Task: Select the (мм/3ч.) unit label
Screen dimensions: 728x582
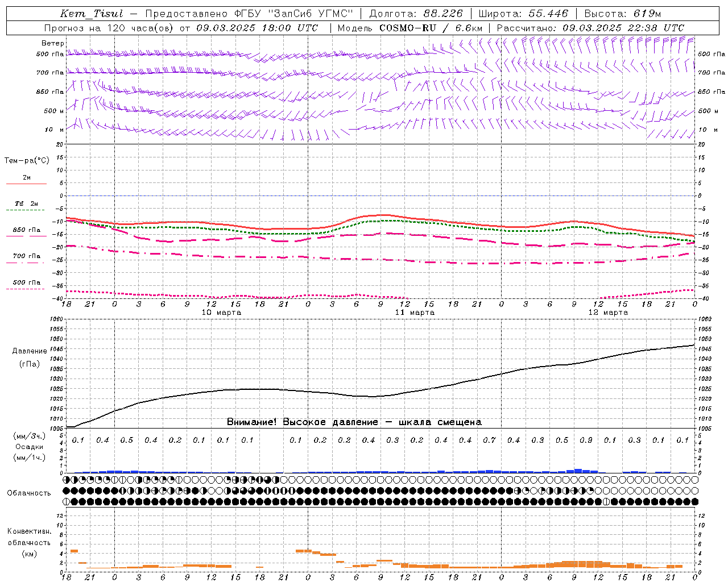Action: tap(30, 436)
